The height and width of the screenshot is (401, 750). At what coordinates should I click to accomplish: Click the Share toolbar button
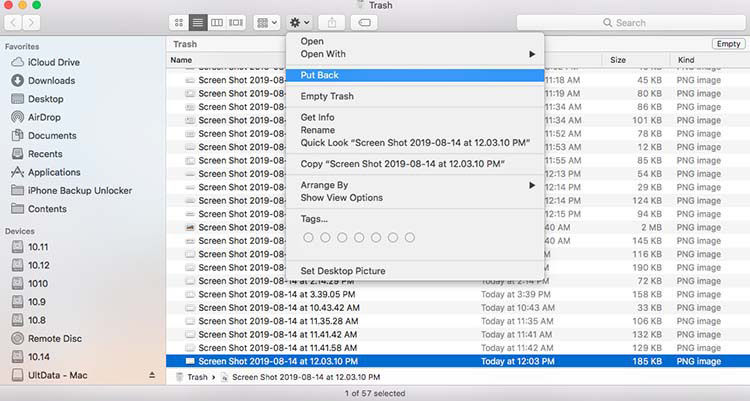point(333,22)
